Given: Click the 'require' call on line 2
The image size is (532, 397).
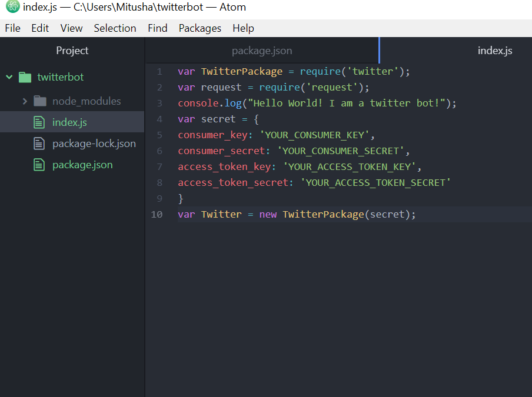Looking at the screenshot, I should coord(280,88).
